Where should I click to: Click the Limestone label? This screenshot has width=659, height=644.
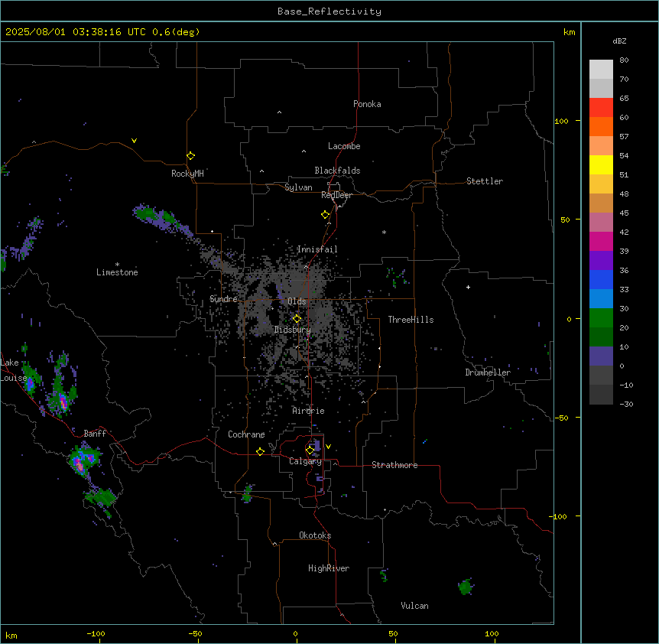click(x=117, y=272)
